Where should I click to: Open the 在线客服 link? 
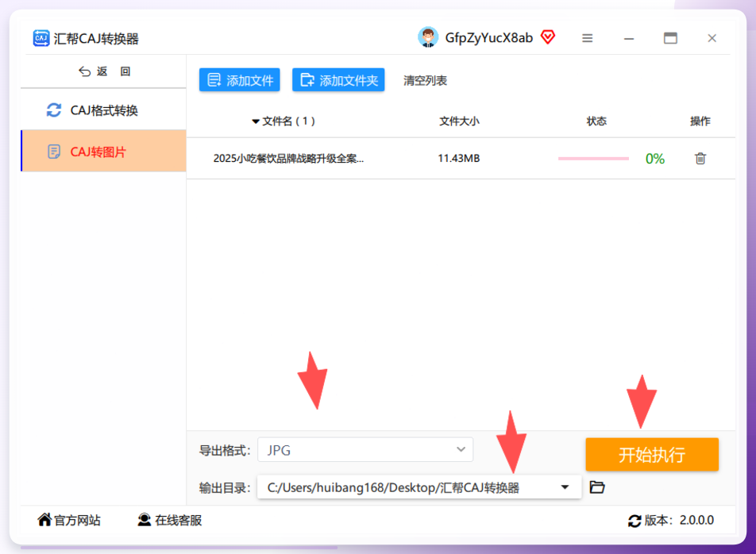click(x=170, y=521)
